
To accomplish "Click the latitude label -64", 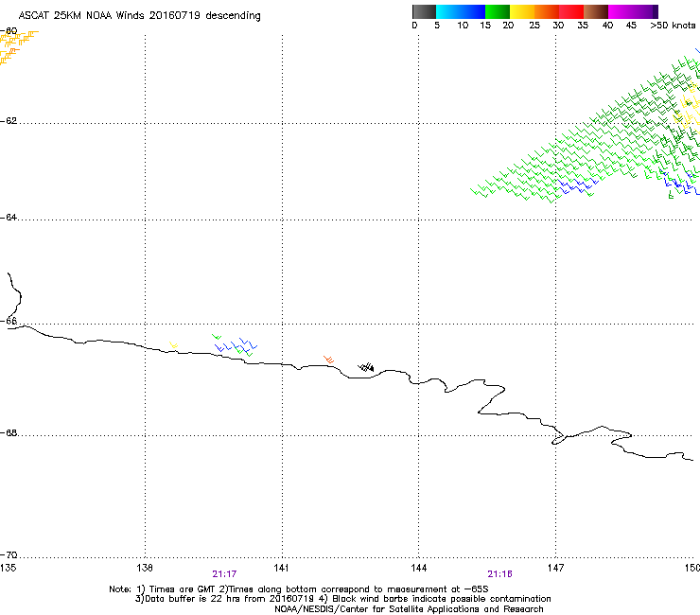I will coord(9,218).
